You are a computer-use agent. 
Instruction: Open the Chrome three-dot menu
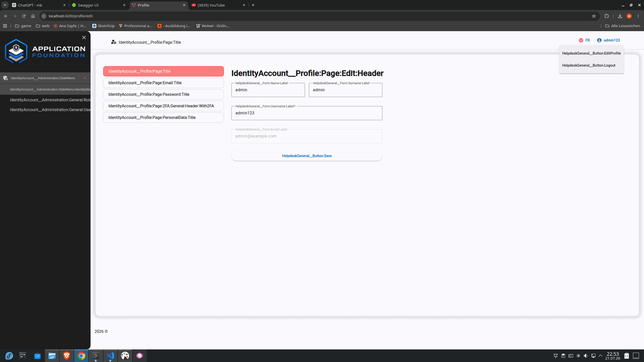(x=638, y=16)
